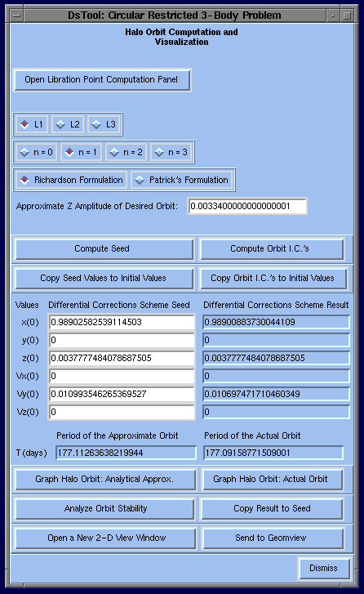Click actual orbit period 177.09158771509001
This screenshot has width=364, height=594.
(x=273, y=453)
